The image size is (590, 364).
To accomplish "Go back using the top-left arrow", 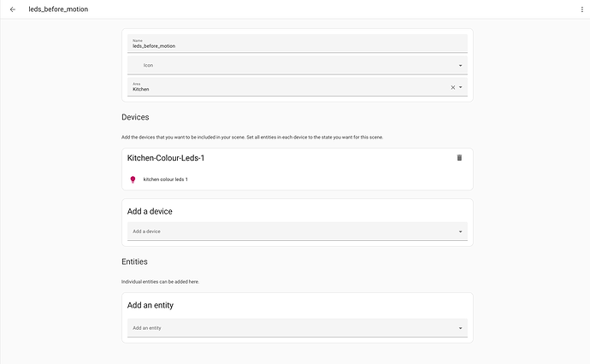I will point(13,9).
